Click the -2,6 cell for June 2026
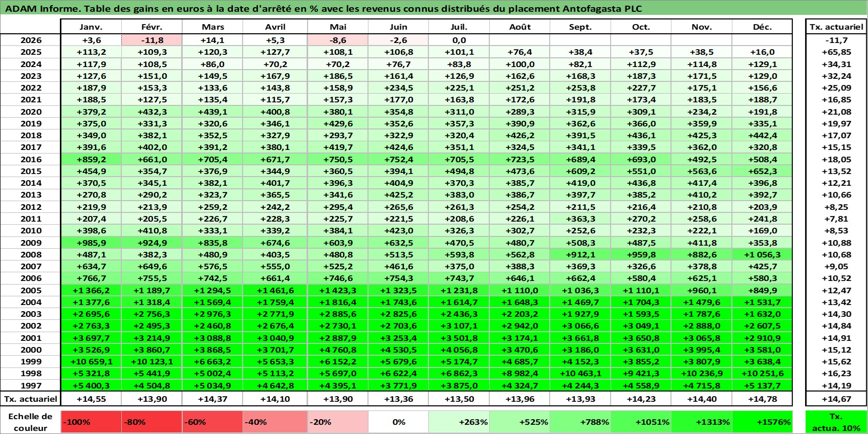Viewport: 868px width, 434px height. [x=398, y=40]
